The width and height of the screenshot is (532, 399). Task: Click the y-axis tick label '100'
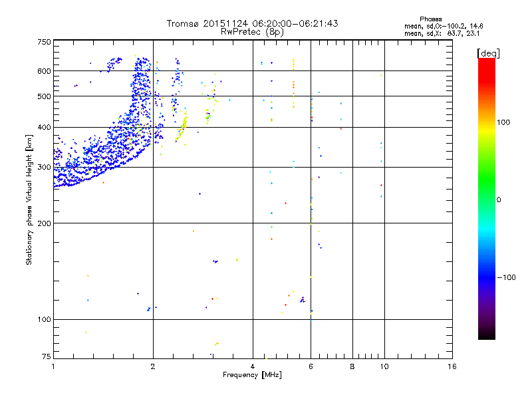coord(44,320)
